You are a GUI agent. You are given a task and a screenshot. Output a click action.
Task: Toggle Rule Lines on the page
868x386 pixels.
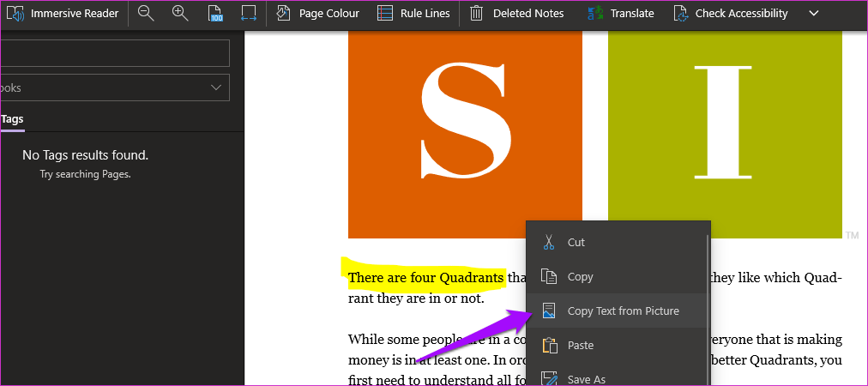(x=413, y=13)
